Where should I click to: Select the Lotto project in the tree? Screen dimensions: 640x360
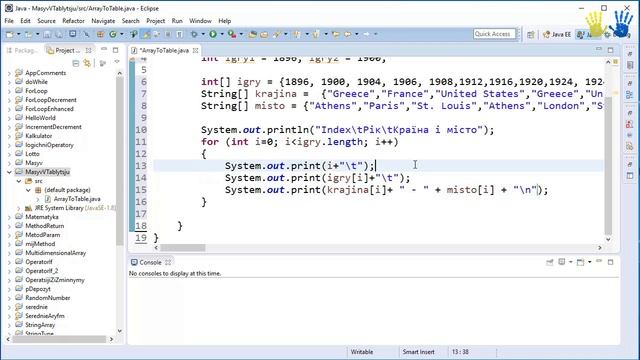[32, 154]
